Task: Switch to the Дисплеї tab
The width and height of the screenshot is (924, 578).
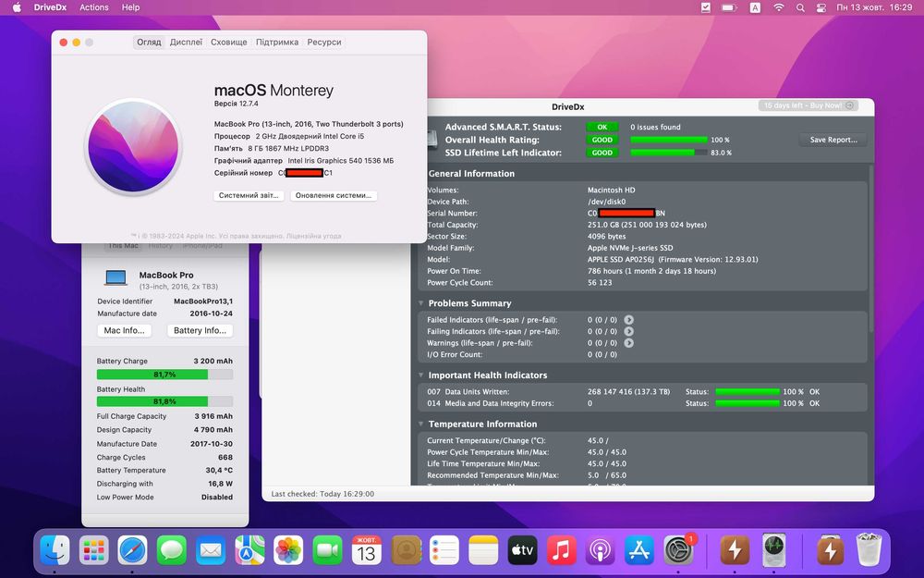Action: coord(187,43)
